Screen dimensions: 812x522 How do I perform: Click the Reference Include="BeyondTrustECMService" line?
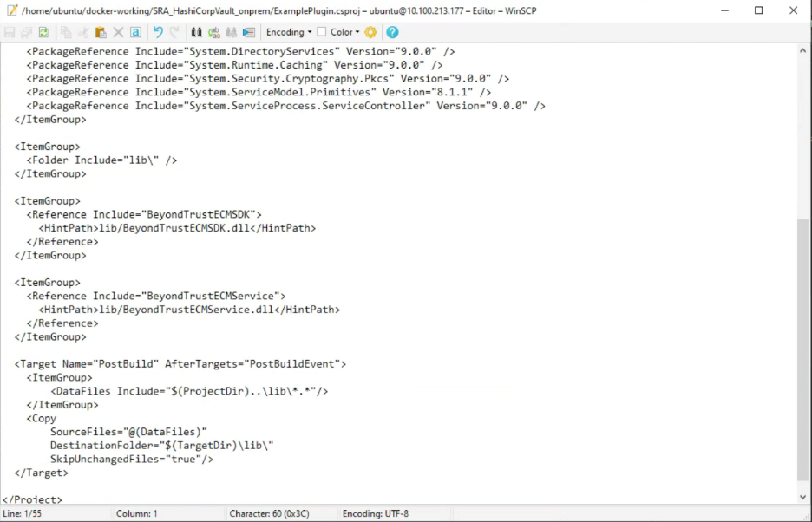pyautogui.click(x=156, y=296)
